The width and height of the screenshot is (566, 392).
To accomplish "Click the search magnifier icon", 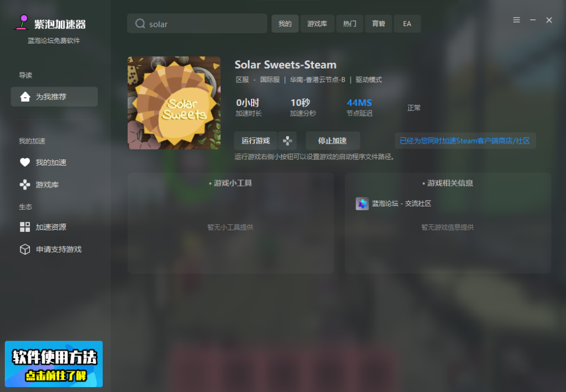I will pyautogui.click(x=140, y=24).
